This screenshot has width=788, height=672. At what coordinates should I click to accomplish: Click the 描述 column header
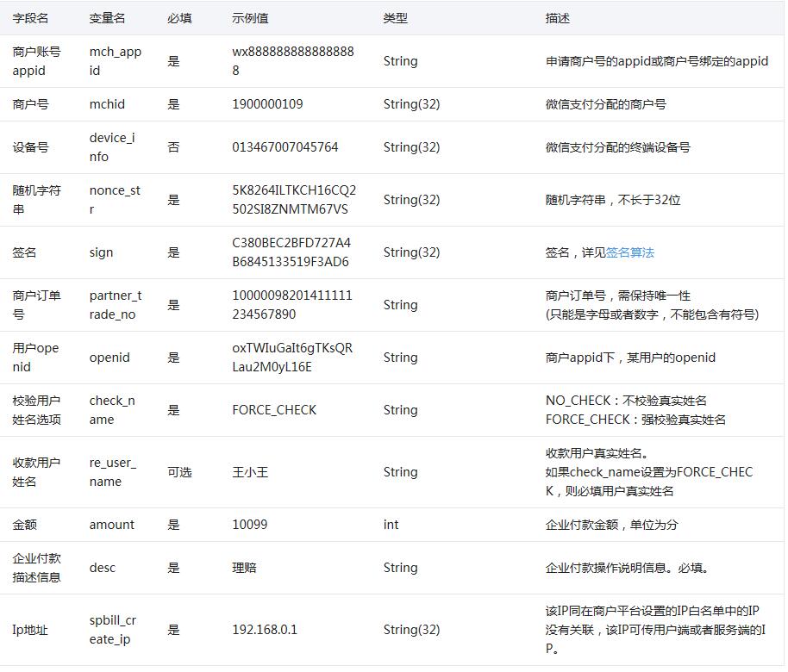coord(557,18)
